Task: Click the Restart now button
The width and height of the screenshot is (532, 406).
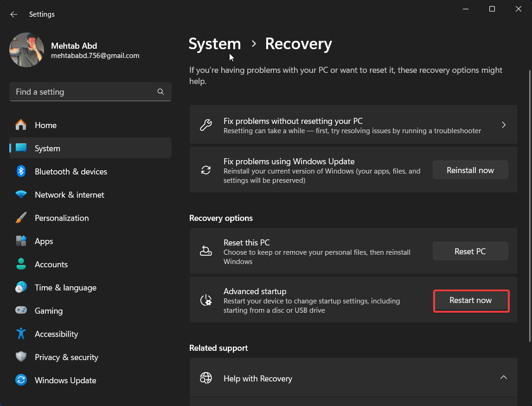Action: point(471,300)
